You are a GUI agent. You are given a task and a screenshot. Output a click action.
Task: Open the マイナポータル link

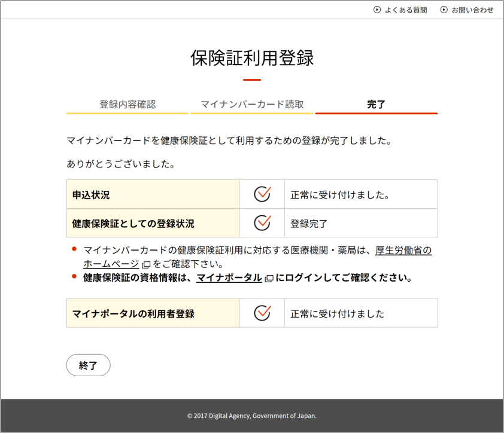point(229,278)
